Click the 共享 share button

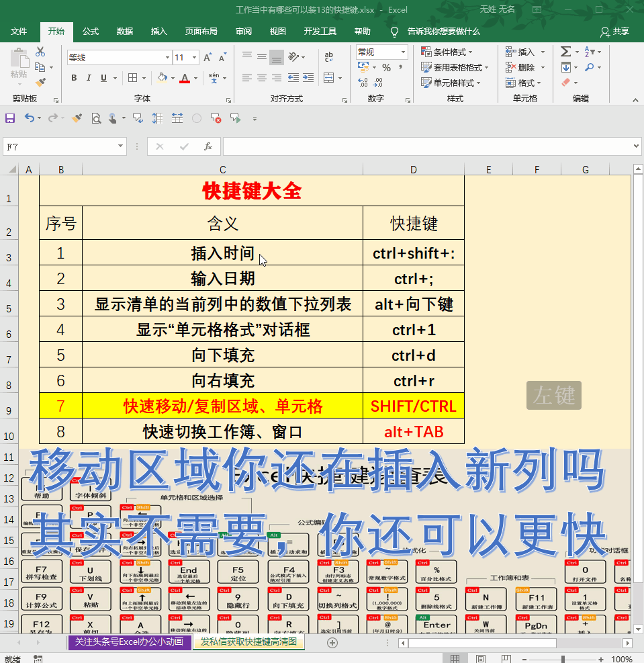615,32
